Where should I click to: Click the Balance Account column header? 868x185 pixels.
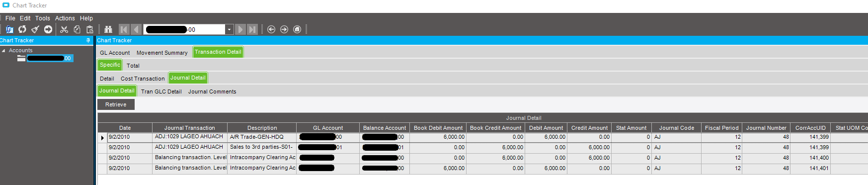tap(385, 128)
